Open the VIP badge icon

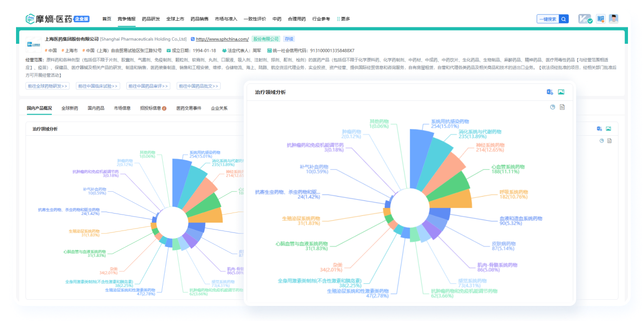(x=586, y=19)
